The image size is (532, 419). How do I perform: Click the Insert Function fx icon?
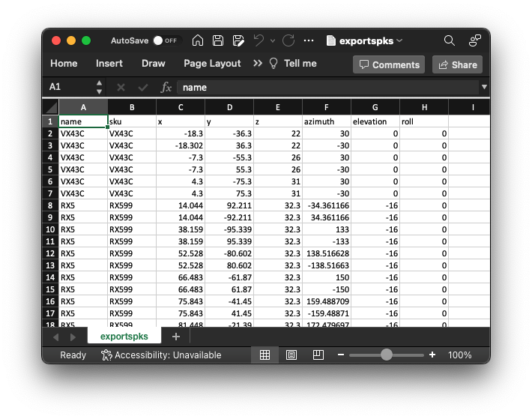[x=166, y=87]
